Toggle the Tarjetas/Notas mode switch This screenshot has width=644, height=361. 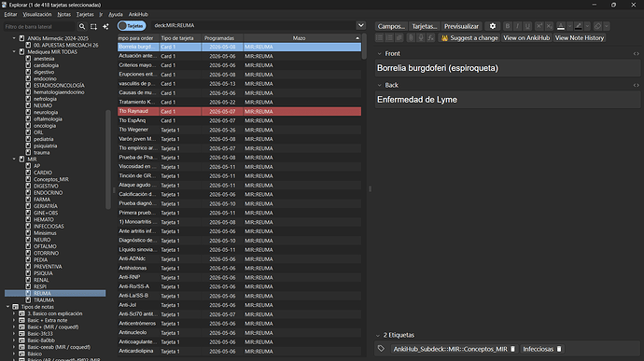click(132, 25)
